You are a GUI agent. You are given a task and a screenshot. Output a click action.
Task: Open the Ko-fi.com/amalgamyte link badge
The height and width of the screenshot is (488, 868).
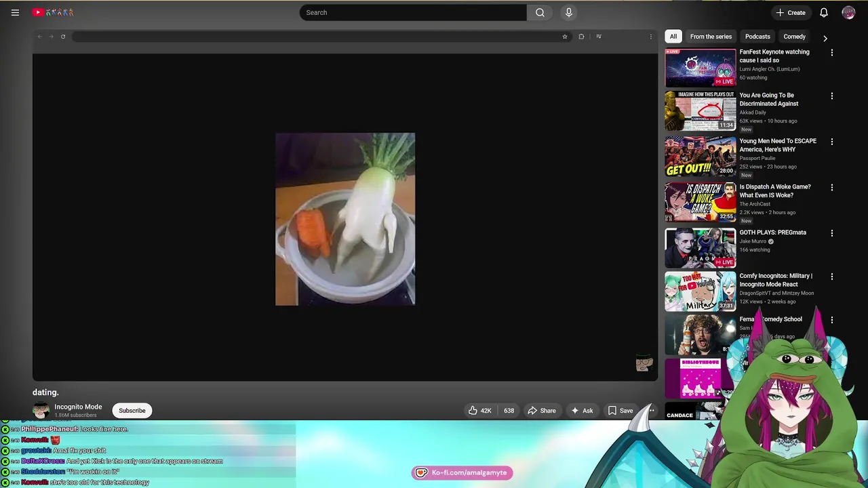point(462,472)
